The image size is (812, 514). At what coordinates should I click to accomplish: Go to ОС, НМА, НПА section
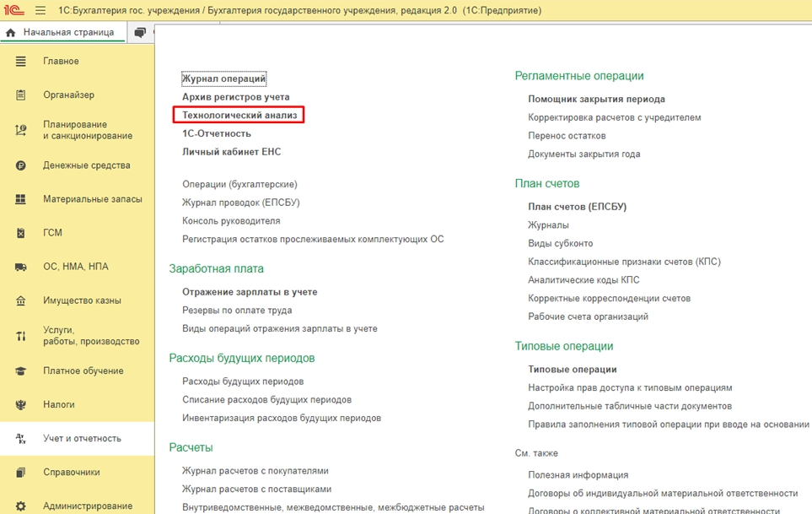(75, 267)
